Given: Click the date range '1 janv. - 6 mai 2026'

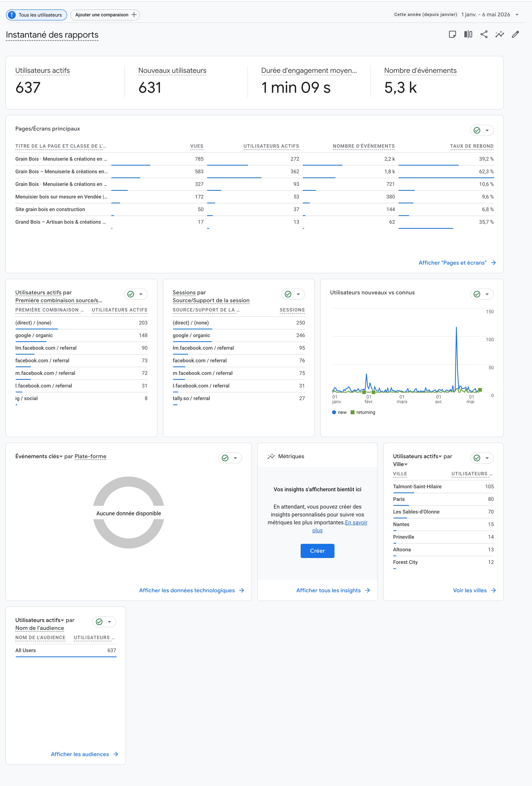Looking at the screenshot, I should click(x=485, y=15).
